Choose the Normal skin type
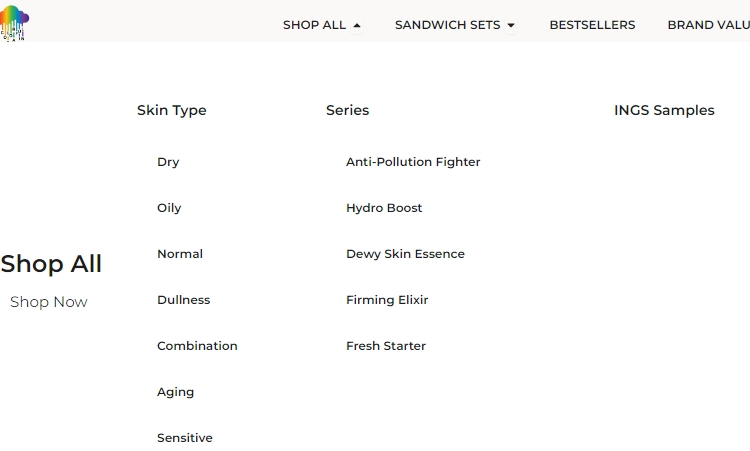Screen dimensions: 750x451 tap(180, 254)
